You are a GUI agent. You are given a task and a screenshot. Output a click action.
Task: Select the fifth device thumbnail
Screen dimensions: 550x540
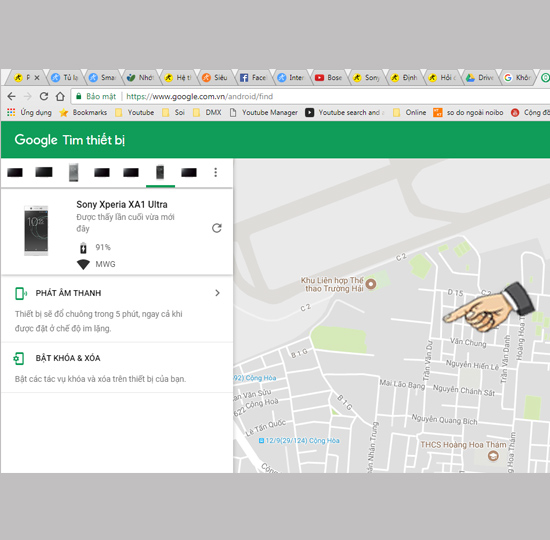[x=131, y=172]
